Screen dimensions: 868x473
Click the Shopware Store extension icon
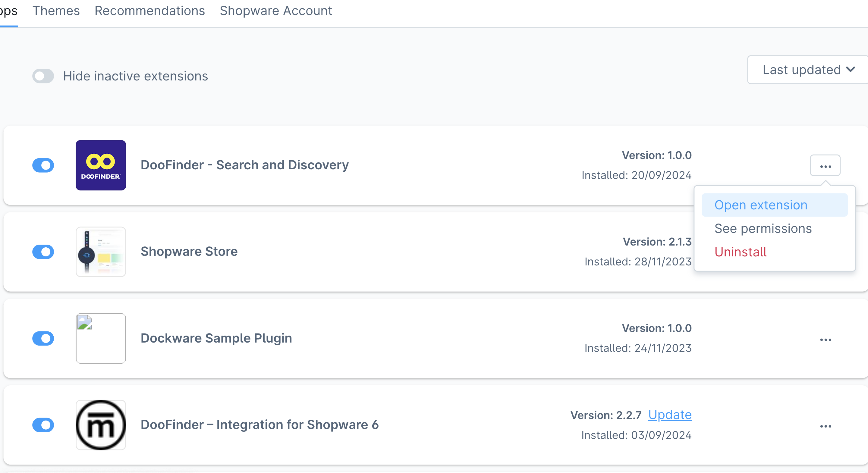click(101, 252)
